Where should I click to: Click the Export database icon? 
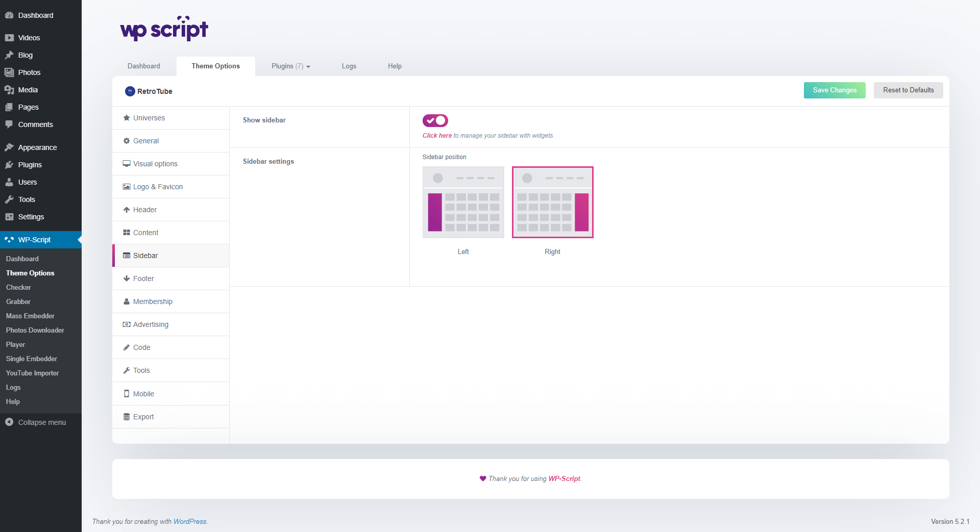(x=127, y=417)
